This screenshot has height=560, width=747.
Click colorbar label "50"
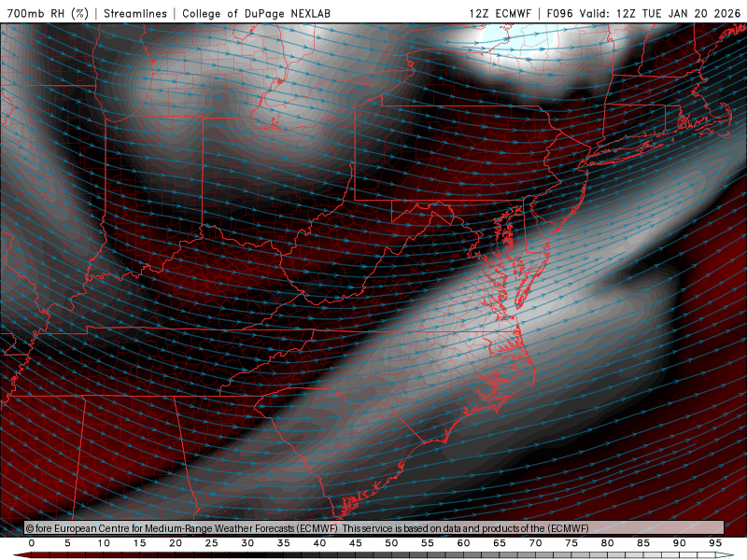(391, 543)
